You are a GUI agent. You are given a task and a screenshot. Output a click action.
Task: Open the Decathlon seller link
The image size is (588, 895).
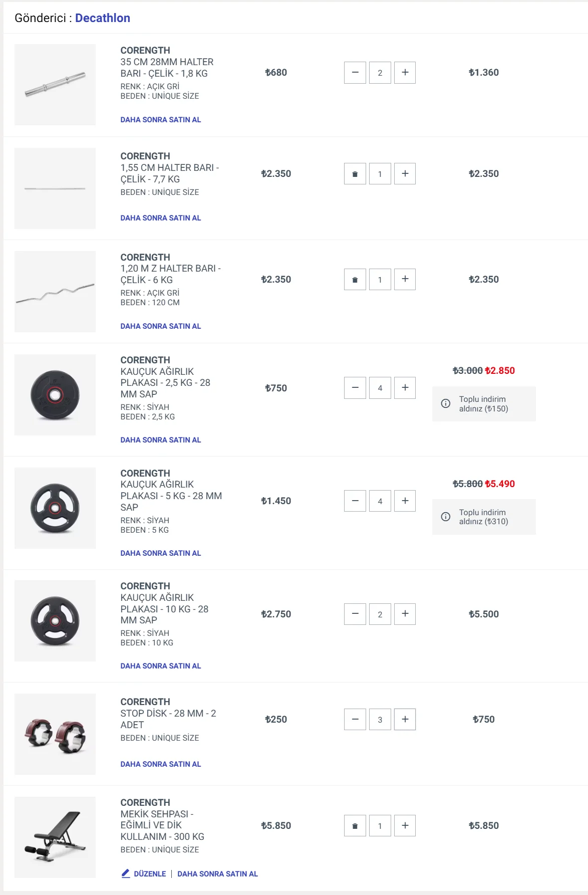coord(103,18)
